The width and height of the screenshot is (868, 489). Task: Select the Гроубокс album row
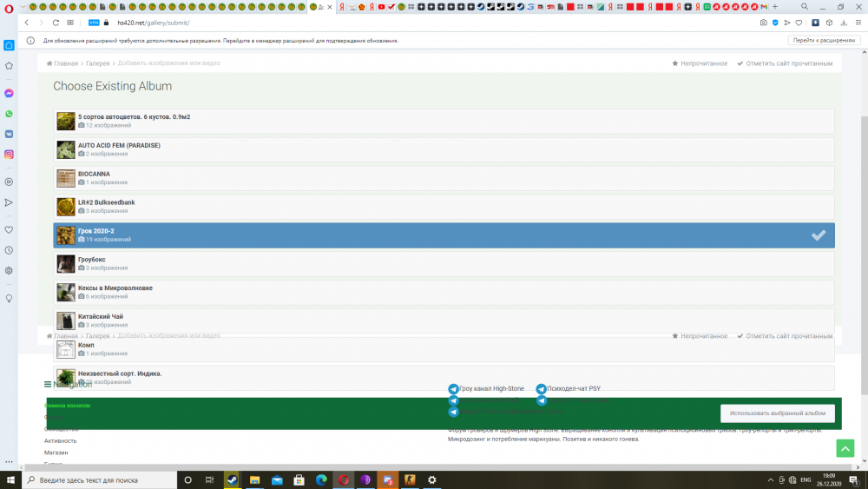tap(444, 263)
